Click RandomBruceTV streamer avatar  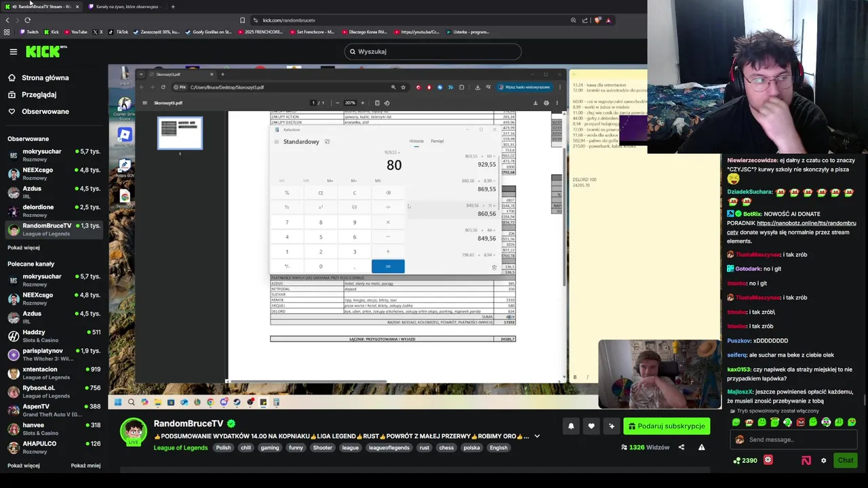coord(134,432)
